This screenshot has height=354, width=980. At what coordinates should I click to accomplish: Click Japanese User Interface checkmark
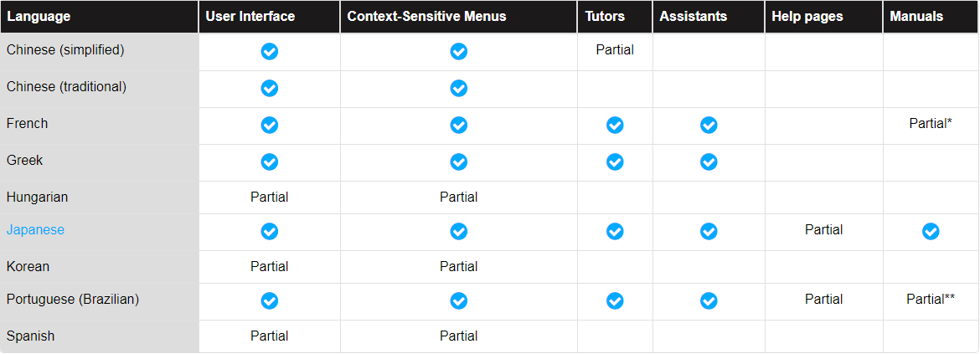pyautogui.click(x=270, y=232)
